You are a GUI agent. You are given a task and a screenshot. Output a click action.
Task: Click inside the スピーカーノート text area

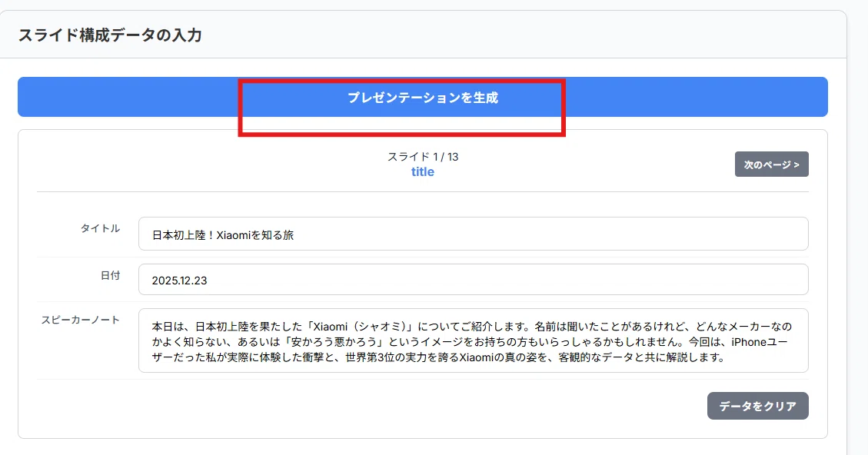[474, 340]
